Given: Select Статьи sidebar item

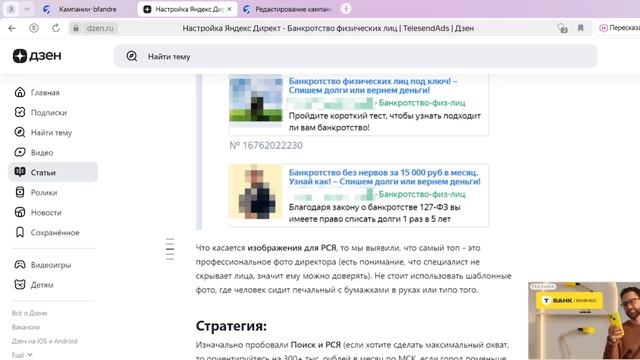Looking at the screenshot, I should 53,172.
